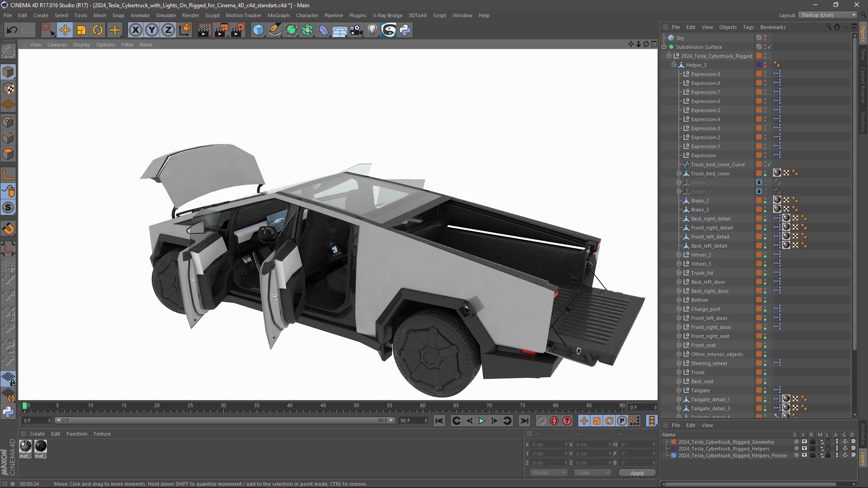Viewport: 868px width, 488px height.
Task: Click the spline Pen tool icon
Action: pyautogui.click(x=275, y=30)
